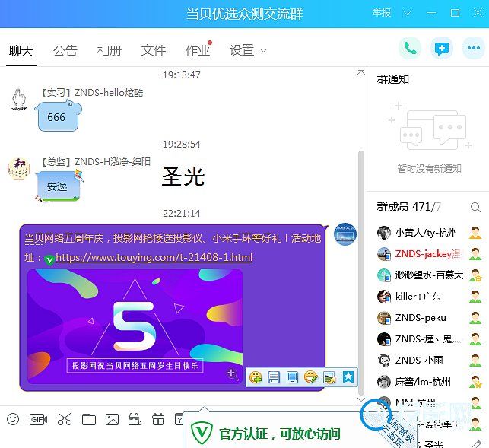Click the scroll-to-top arrow of chat
Image resolution: width=489 pixels, height=448 pixels.
click(x=361, y=72)
